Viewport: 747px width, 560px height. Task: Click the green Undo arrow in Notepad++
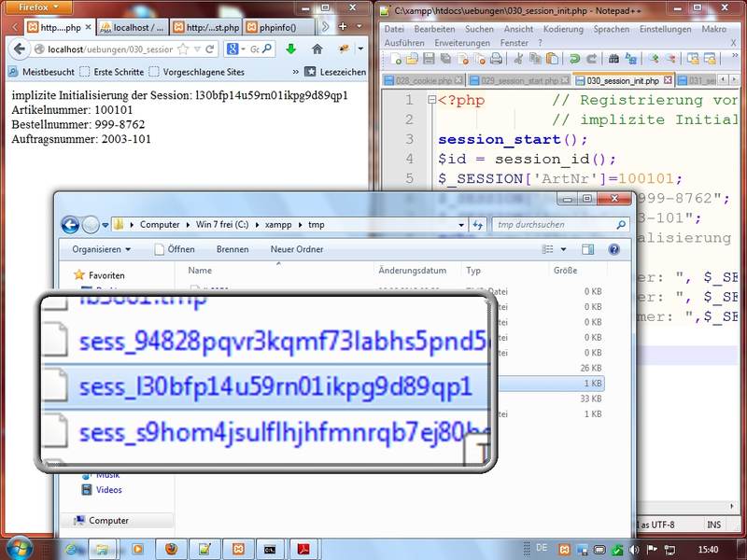tap(574, 59)
